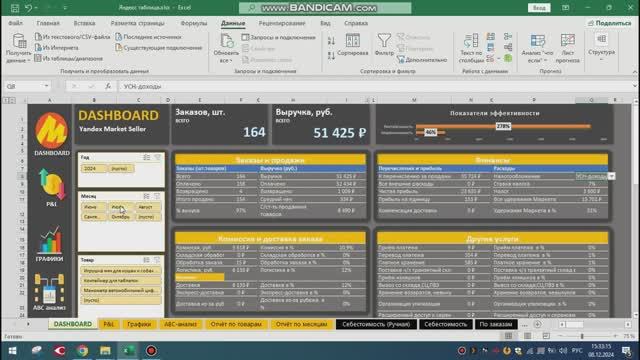Open the По заказам sheet
Screen dimensions: 640x360
[496, 324]
